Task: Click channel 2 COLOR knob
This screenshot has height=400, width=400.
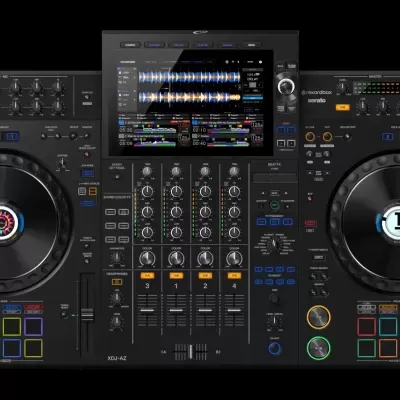Action: click(x=205, y=259)
